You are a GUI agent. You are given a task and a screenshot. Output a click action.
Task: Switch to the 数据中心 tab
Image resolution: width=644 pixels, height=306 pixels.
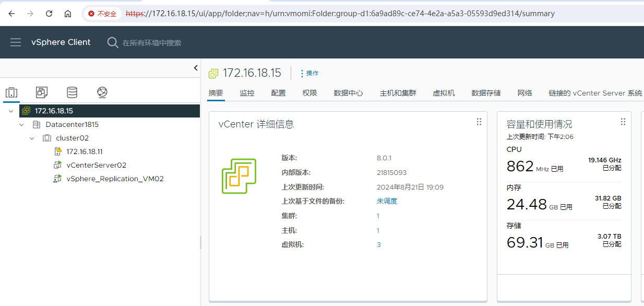tap(348, 93)
